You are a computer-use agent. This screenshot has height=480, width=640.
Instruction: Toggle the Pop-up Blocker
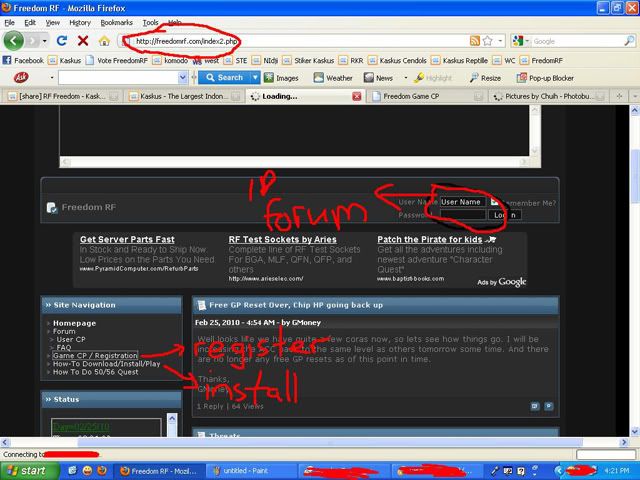coord(545,78)
